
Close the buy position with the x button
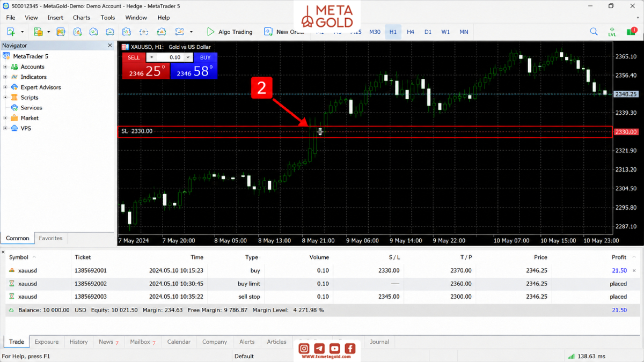click(x=634, y=270)
